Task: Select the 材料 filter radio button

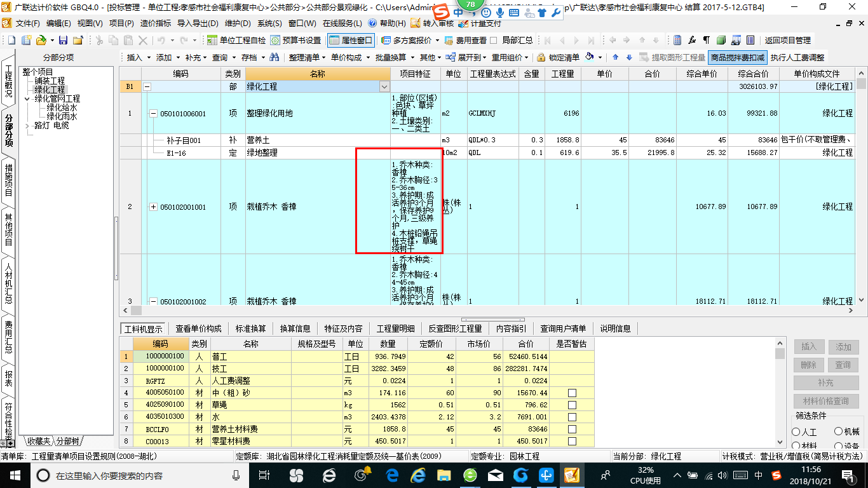Action: (x=796, y=447)
